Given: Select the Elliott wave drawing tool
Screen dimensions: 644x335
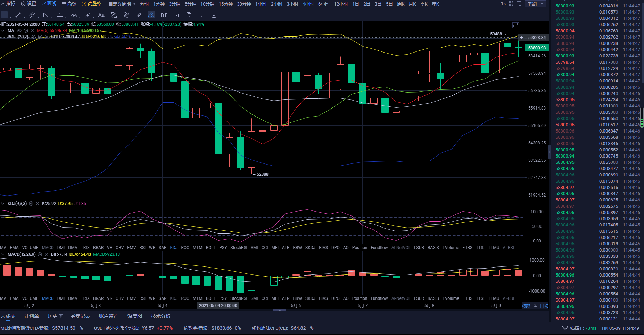Looking at the screenshot, I should [73, 15].
